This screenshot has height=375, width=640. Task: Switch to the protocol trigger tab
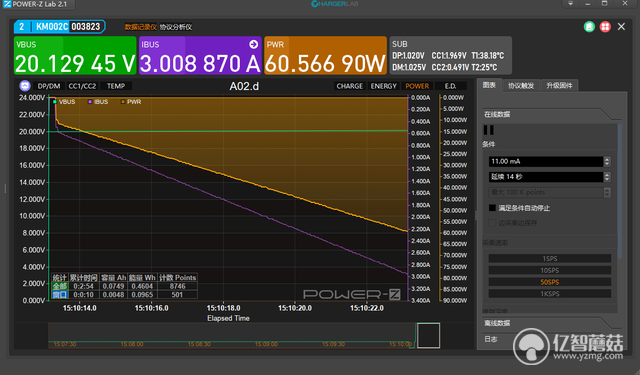[x=521, y=86]
